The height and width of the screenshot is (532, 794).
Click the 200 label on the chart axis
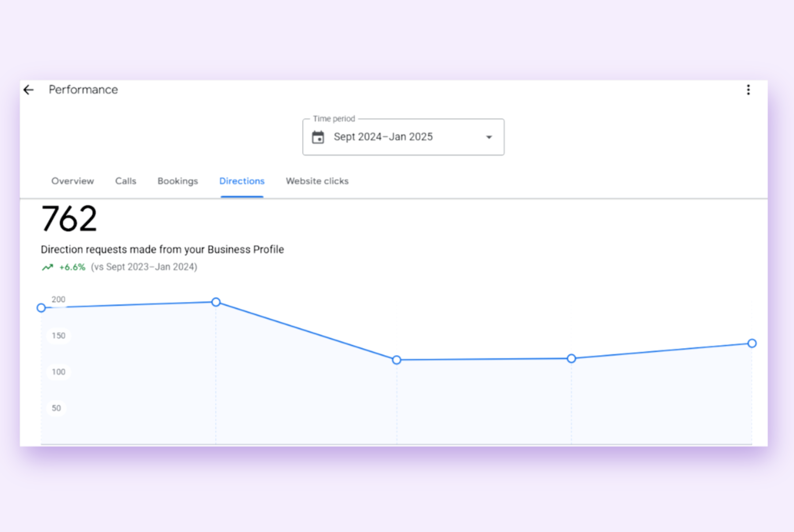pos(58,299)
